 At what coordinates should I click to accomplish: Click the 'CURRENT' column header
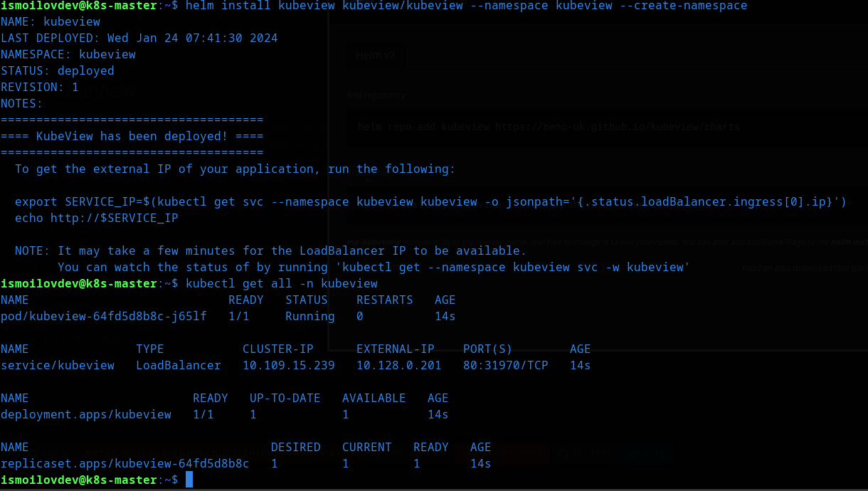click(x=367, y=448)
